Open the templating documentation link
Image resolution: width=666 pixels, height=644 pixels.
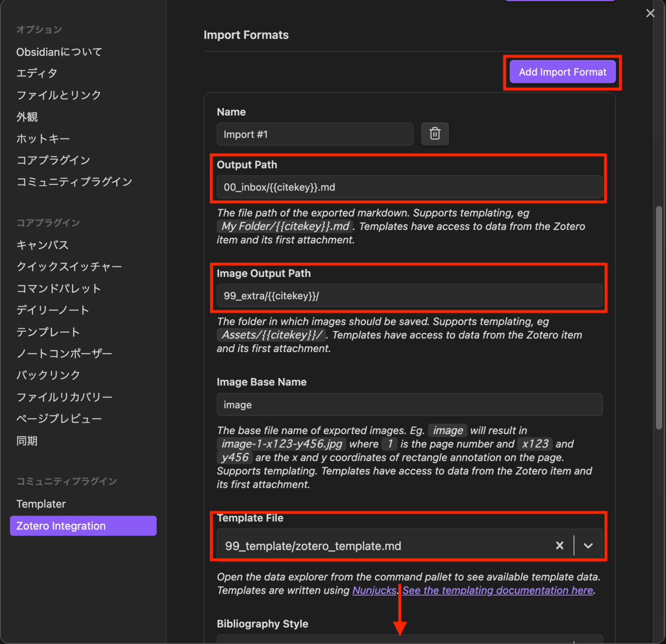click(x=497, y=590)
